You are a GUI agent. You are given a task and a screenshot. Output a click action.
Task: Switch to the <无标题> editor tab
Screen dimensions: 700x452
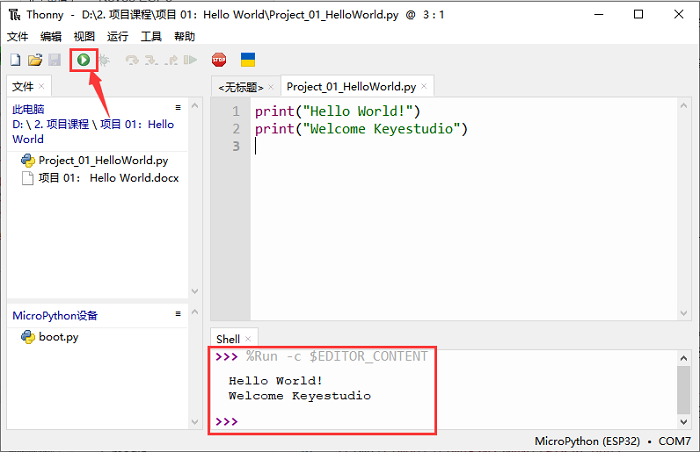point(240,88)
